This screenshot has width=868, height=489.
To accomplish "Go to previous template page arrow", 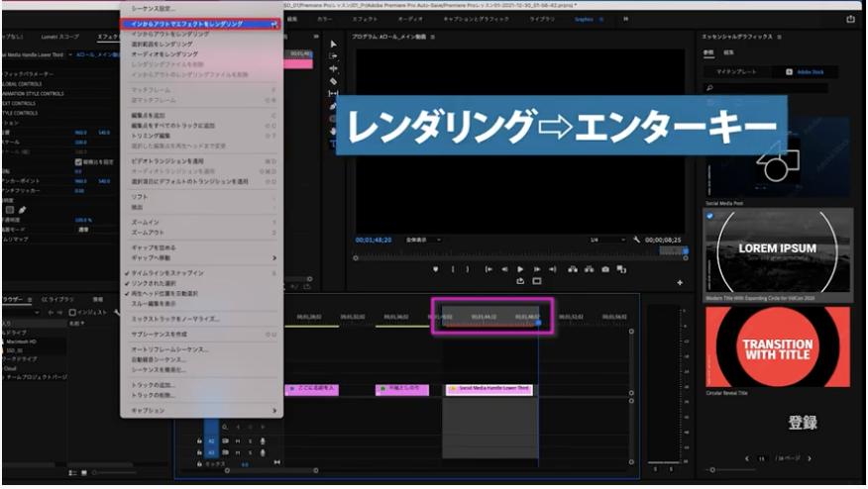I will click(747, 458).
